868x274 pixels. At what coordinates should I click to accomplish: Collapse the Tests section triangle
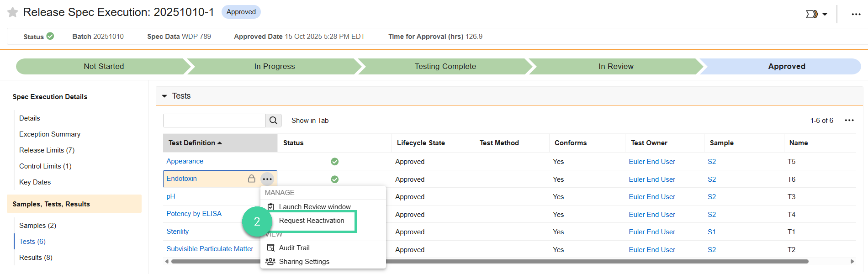click(x=164, y=96)
